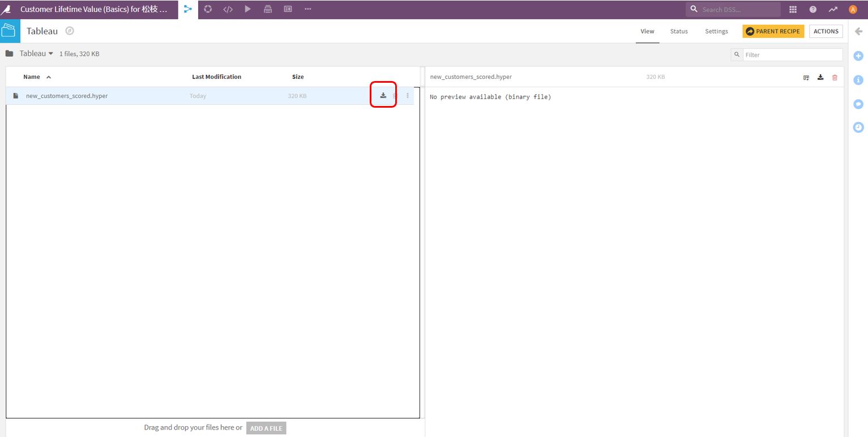
Task: Click preview header filename new_customers_scored.hyper
Action: 471,77
